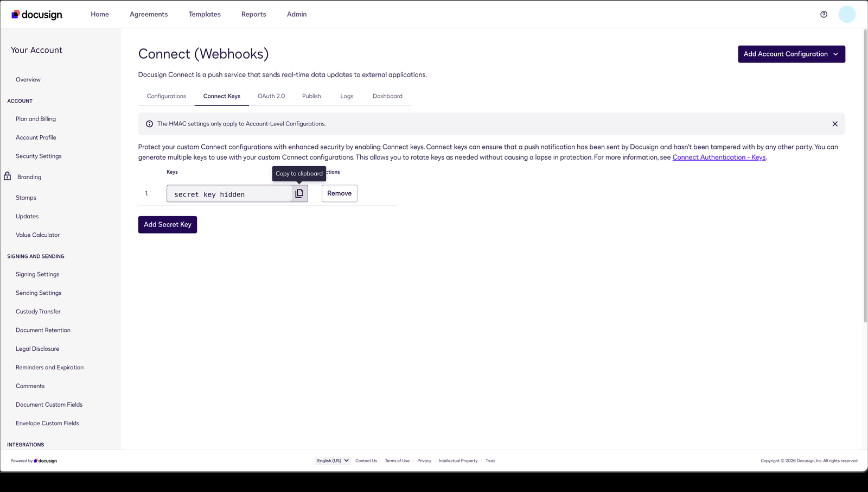Select the Connect Keys tab
This screenshot has width=868, height=492.
click(x=222, y=96)
